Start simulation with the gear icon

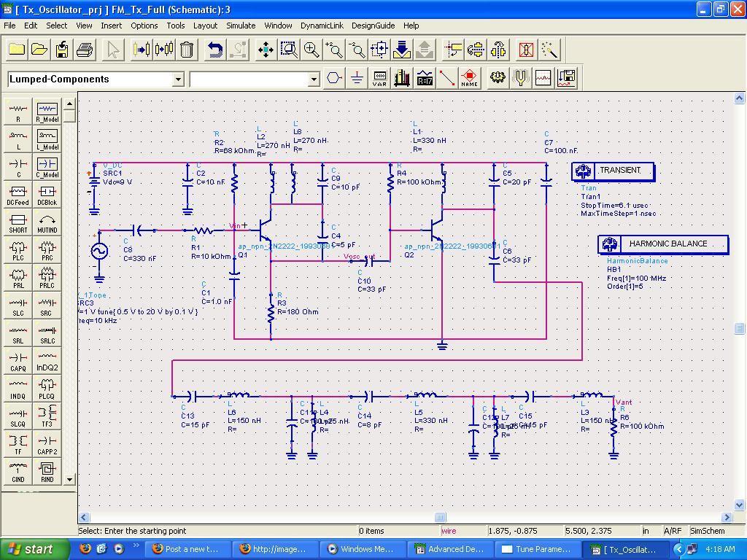[x=498, y=77]
